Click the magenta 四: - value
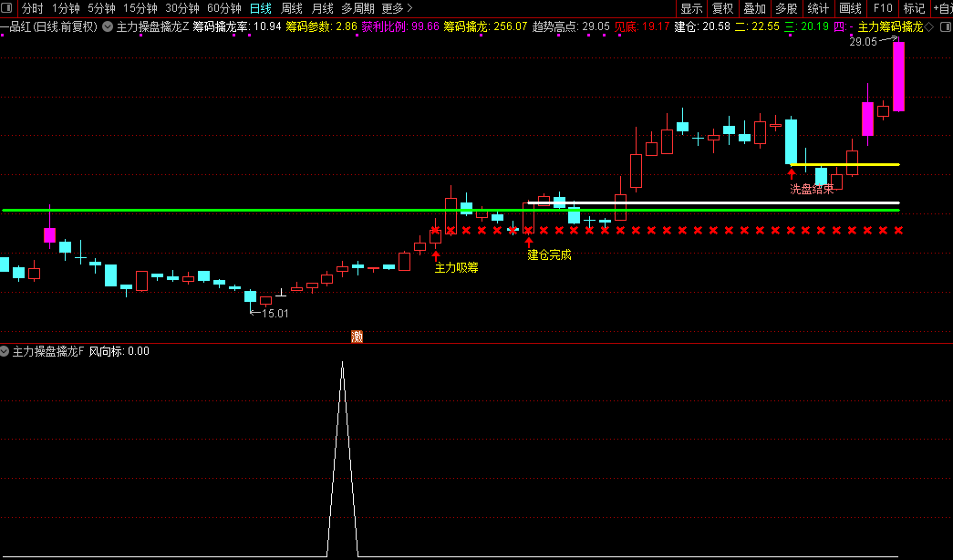This screenshot has height=560, width=953. click(x=844, y=26)
